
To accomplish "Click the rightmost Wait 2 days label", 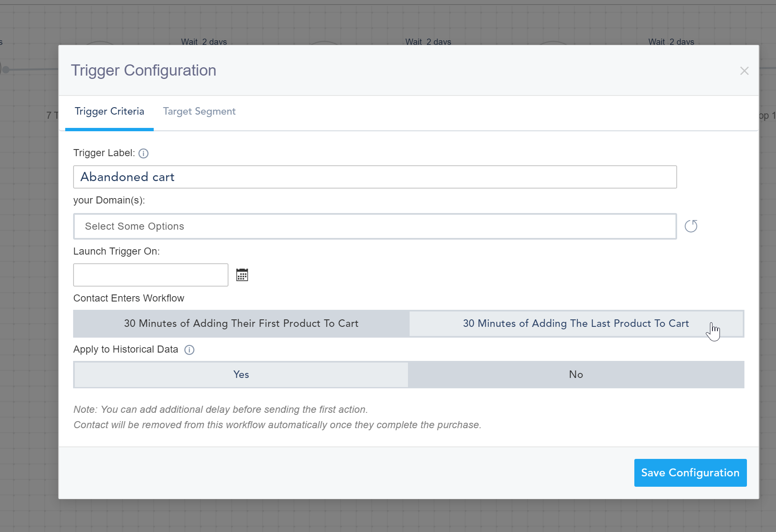I will pyautogui.click(x=671, y=42).
